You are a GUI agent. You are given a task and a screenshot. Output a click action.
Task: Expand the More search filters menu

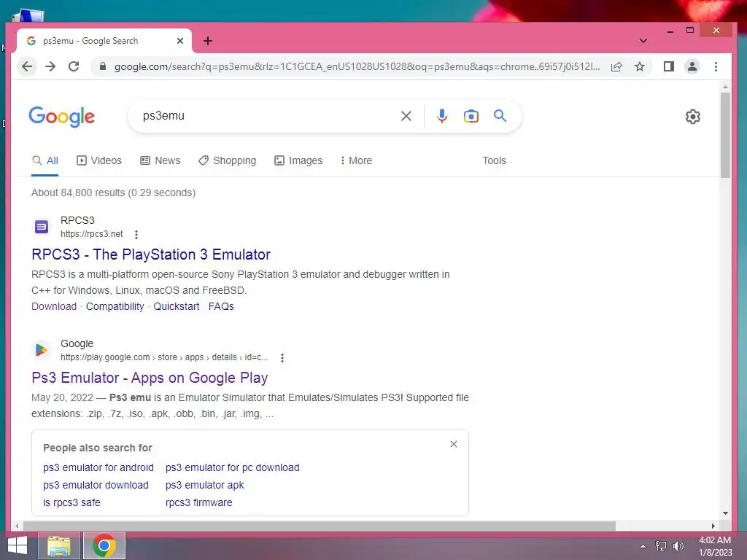(x=357, y=161)
